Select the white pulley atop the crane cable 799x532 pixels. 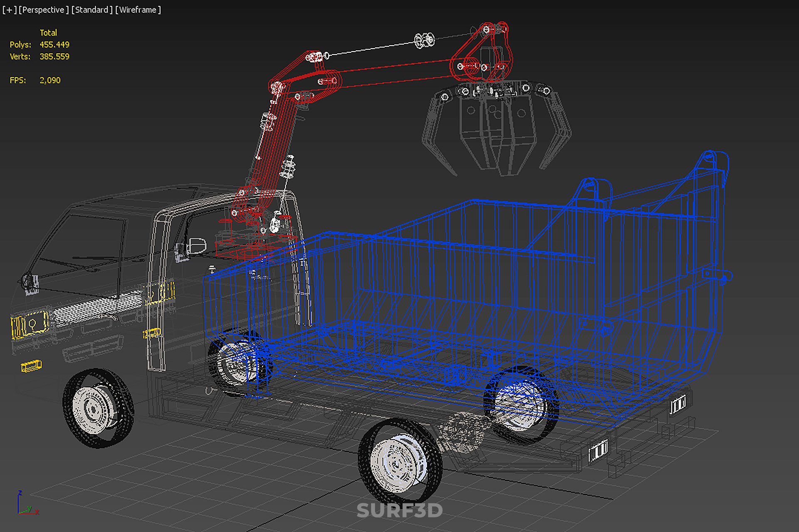point(424,40)
